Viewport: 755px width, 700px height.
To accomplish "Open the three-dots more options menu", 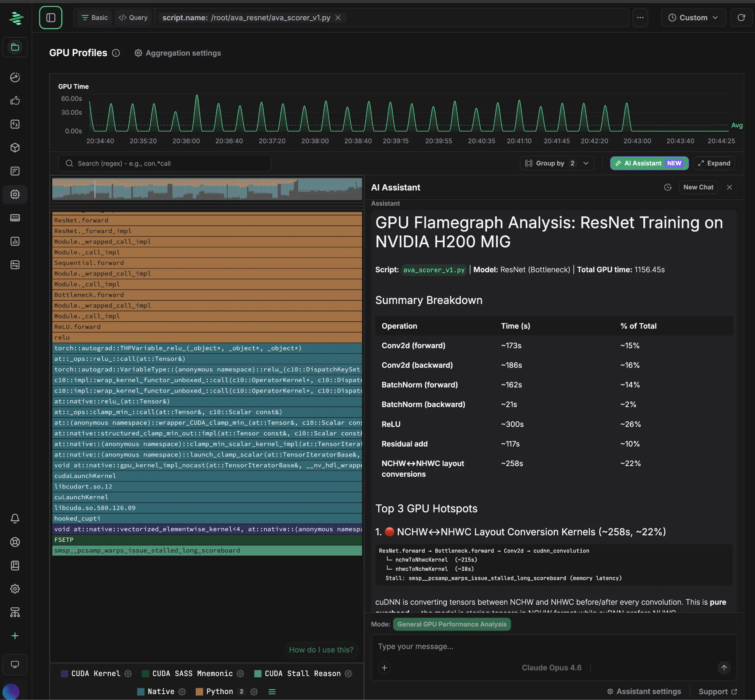I will [640, 17].
